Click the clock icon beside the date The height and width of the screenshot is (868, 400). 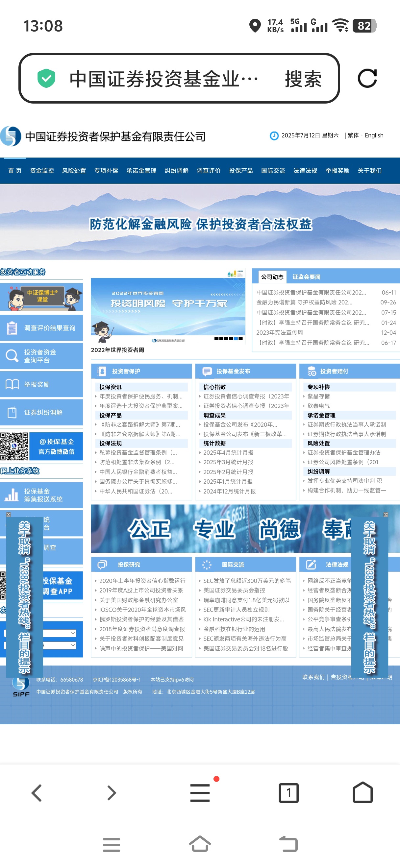click(274, 135)
